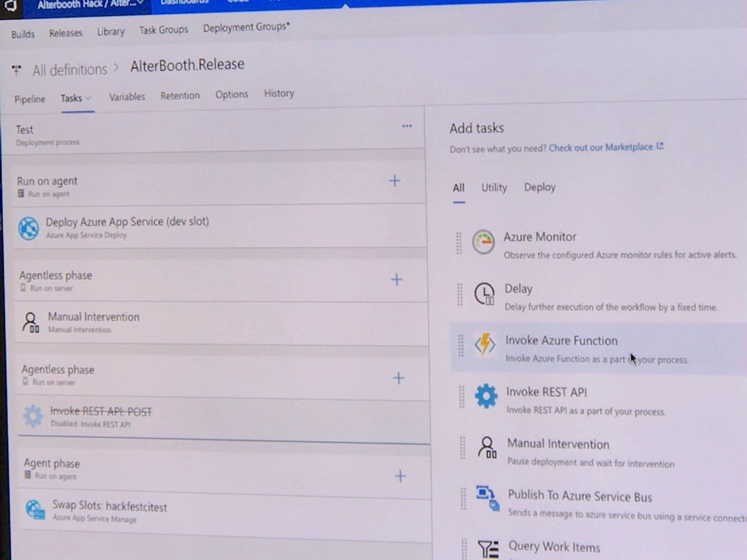Select the Test deployment process header
The height and width of the screenshot is (560, 747).
click(x=214, y=133)
